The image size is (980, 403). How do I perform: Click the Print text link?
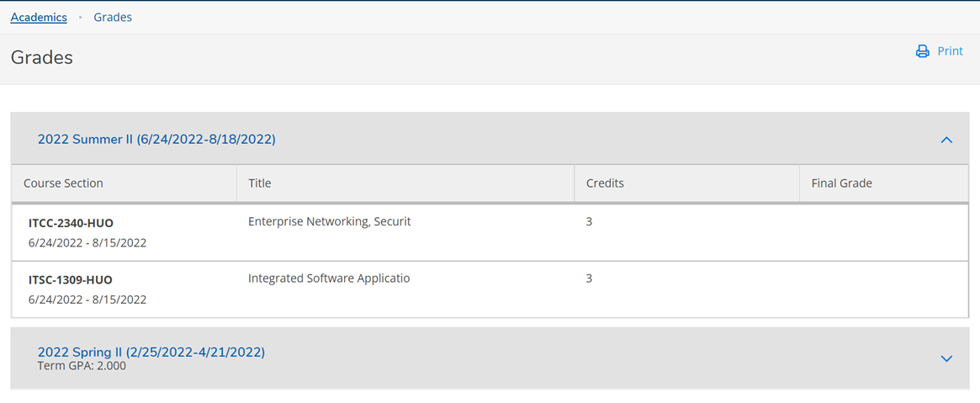click(950, 51)
